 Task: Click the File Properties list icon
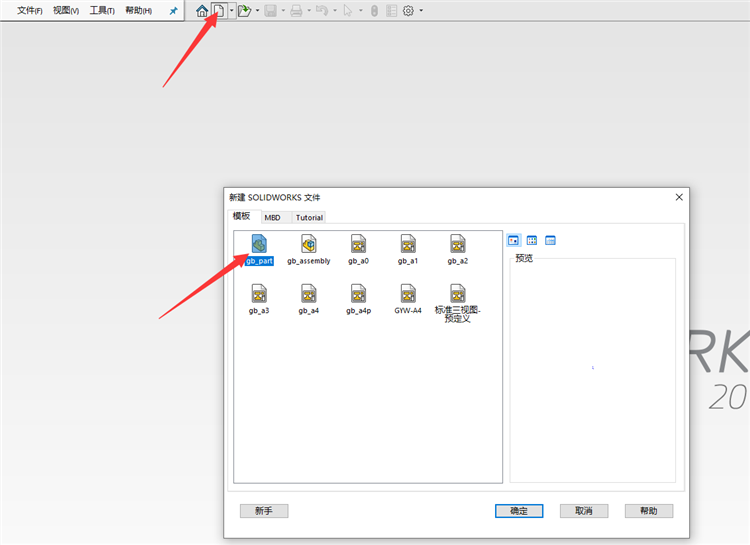pyautogui.click(x=391, y=11)
